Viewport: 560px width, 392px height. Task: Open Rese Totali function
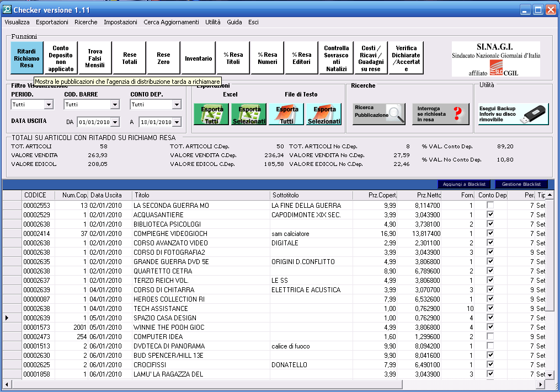click(x=130, y=58)
